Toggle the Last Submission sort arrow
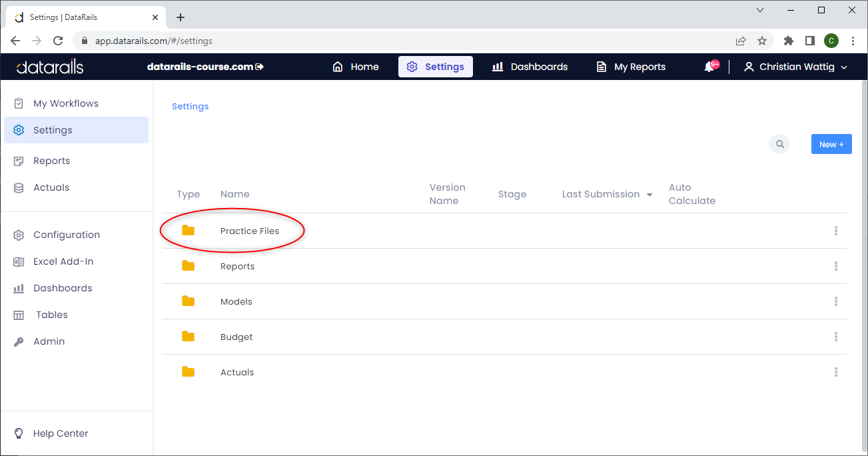The height and width of the screenshot is (456, 868). coord(650,194)
